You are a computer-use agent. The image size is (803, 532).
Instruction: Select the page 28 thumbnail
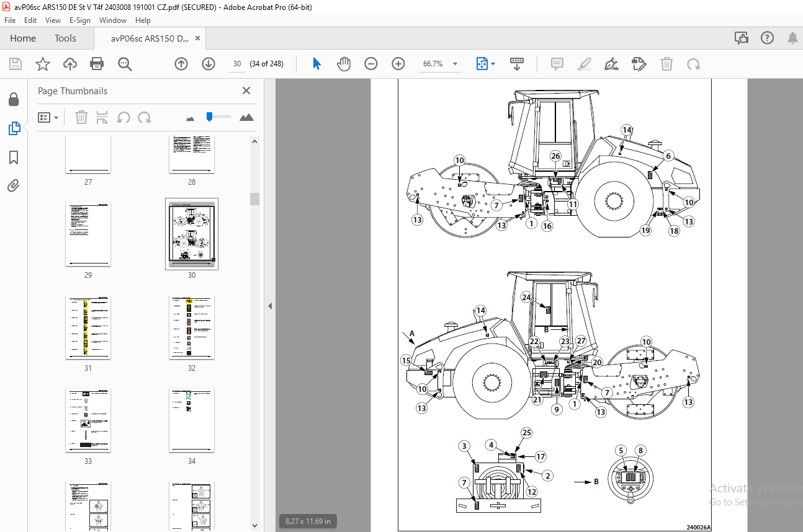[x=192, y=154]
